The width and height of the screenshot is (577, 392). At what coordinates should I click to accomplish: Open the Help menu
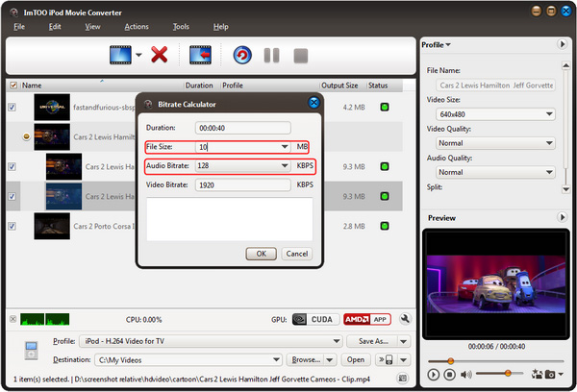[221, 27]
